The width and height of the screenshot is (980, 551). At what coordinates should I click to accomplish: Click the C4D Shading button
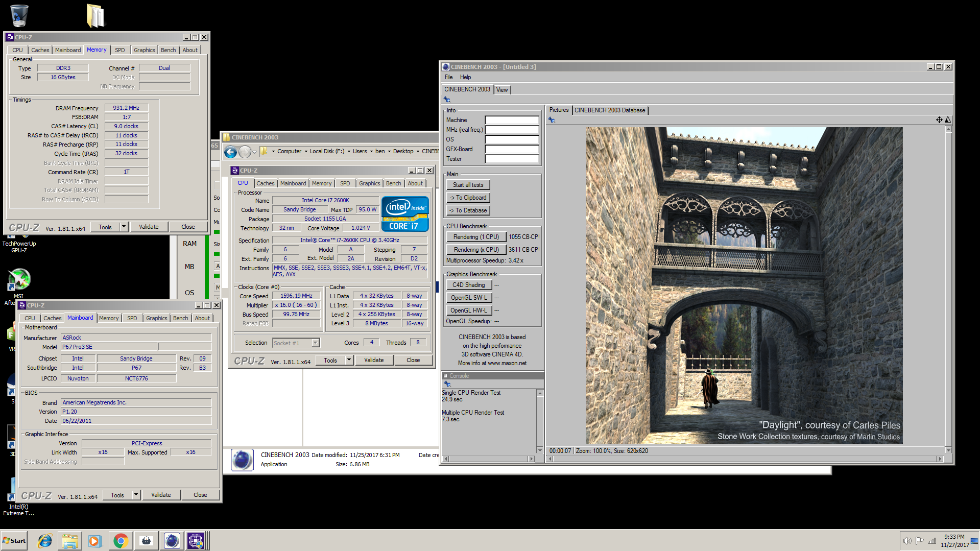pos(469,285)
